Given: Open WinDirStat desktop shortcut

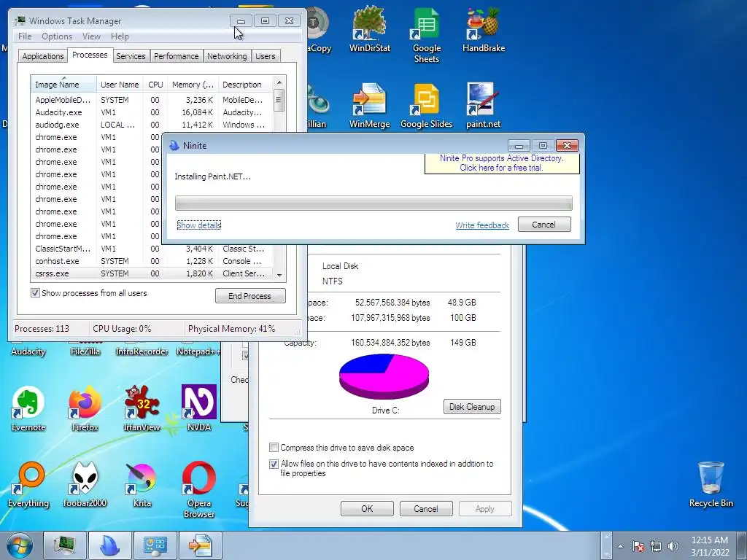Looking at the screenshot, I should tap(369, 29).
